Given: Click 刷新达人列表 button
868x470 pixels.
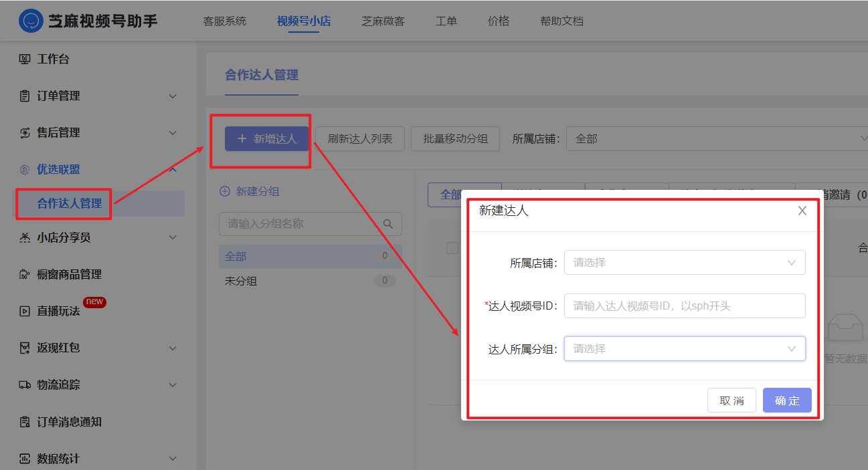Looking at the screenshot, I should (x=359, y=139).
